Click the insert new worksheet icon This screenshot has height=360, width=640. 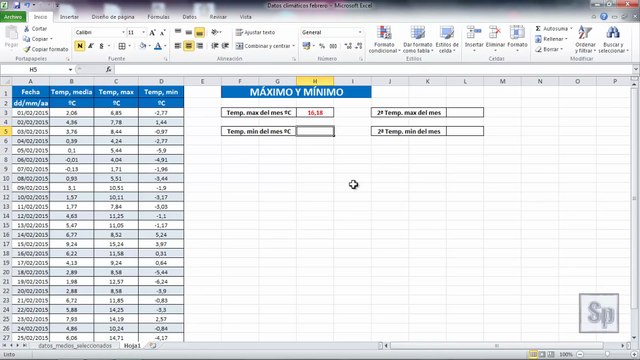(x=152, y=346)
